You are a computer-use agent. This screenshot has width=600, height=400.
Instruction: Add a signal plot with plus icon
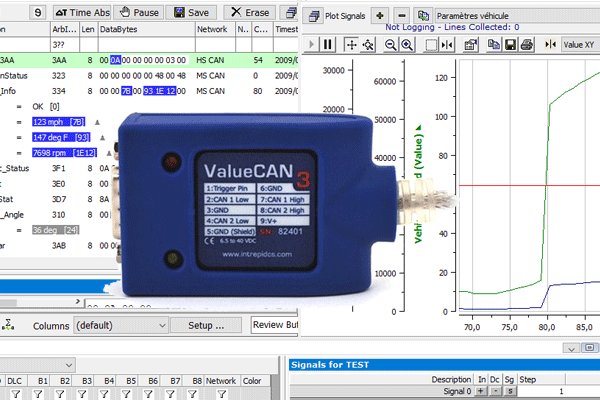point(380,16)
